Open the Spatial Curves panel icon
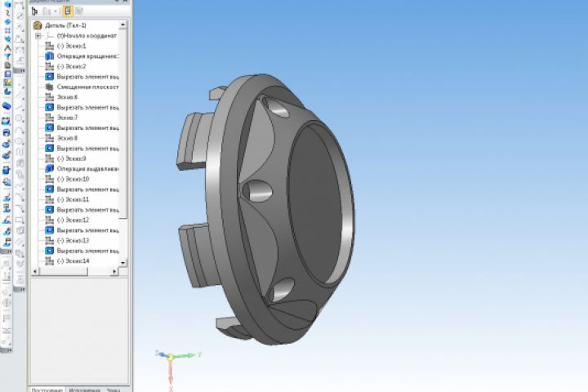The height and width of the screenshot is (392, 588). point(7,13)
